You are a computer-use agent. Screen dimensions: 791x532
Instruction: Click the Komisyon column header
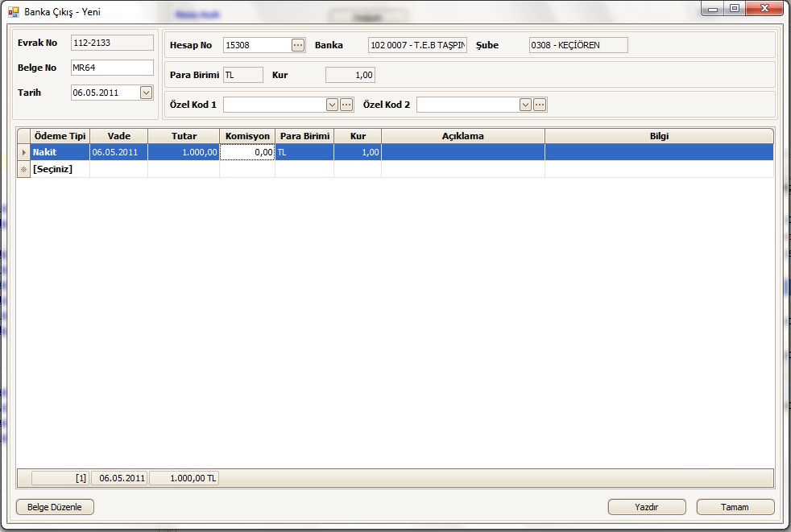(247, 136)
